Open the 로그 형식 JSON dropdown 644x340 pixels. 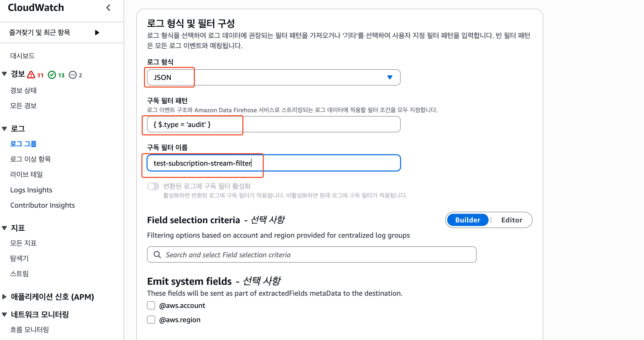(x=273, y=77)
